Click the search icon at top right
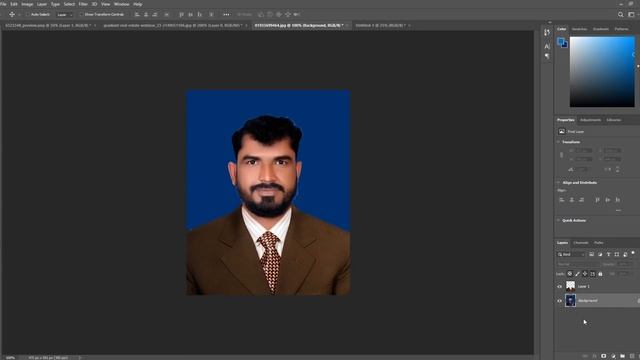The width and height of the screenshot is (640, 360). click(620, 14)
